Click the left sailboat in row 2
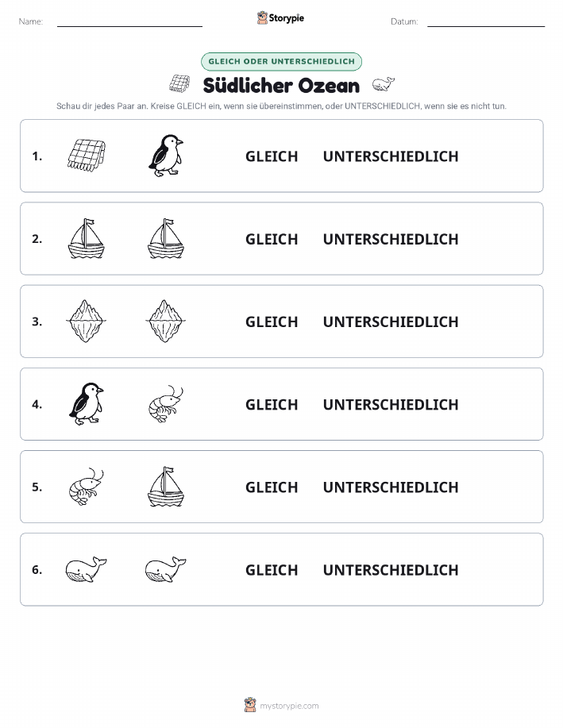563x728 pixels. click(87, 239)
